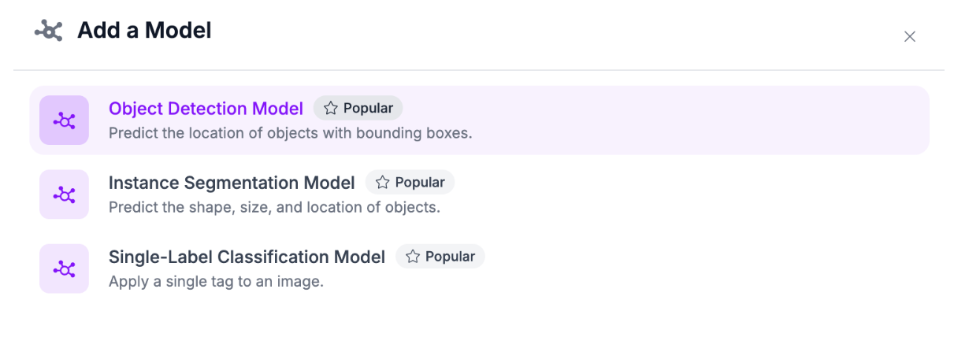The height and width of the screenshot is (337, 980).
Task: Click 'Predict the location of objects with bounding boxes'
Action: pyautogui.click(x=290, y=133)
